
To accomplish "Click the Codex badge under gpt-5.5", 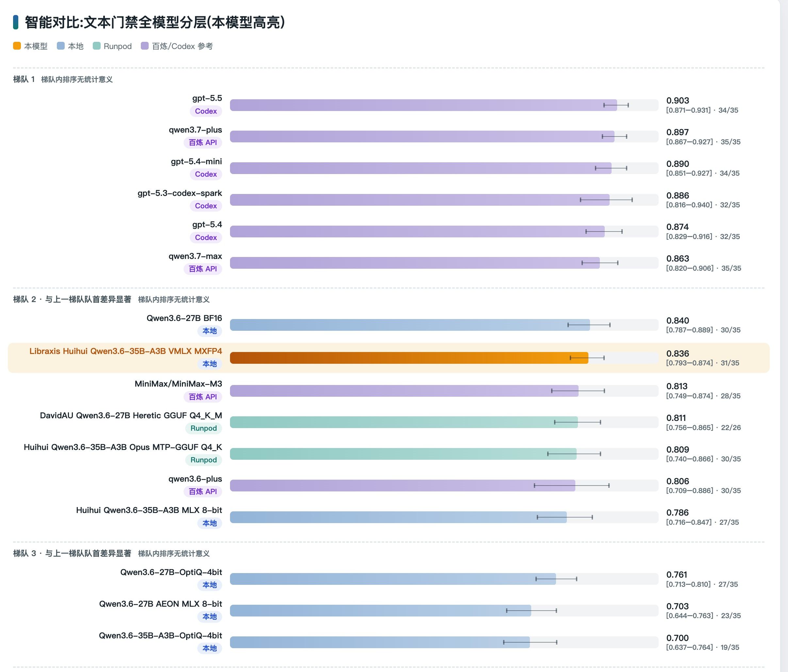I will 206,111.
